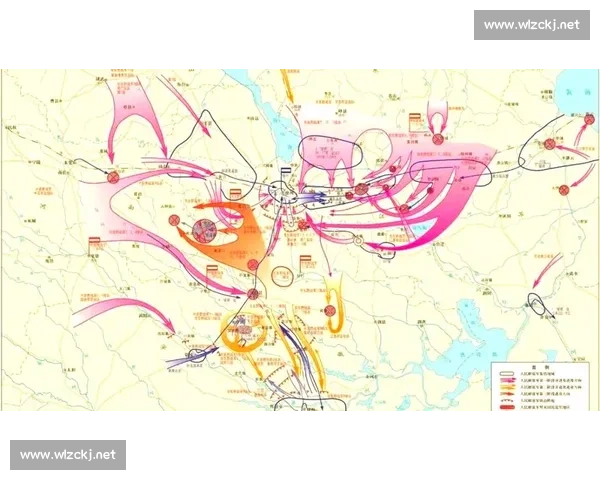Open the www.wlzckj.net watermark at bottom left
Image resolution: width=600 pixels, height=480 pixels.
68,455
